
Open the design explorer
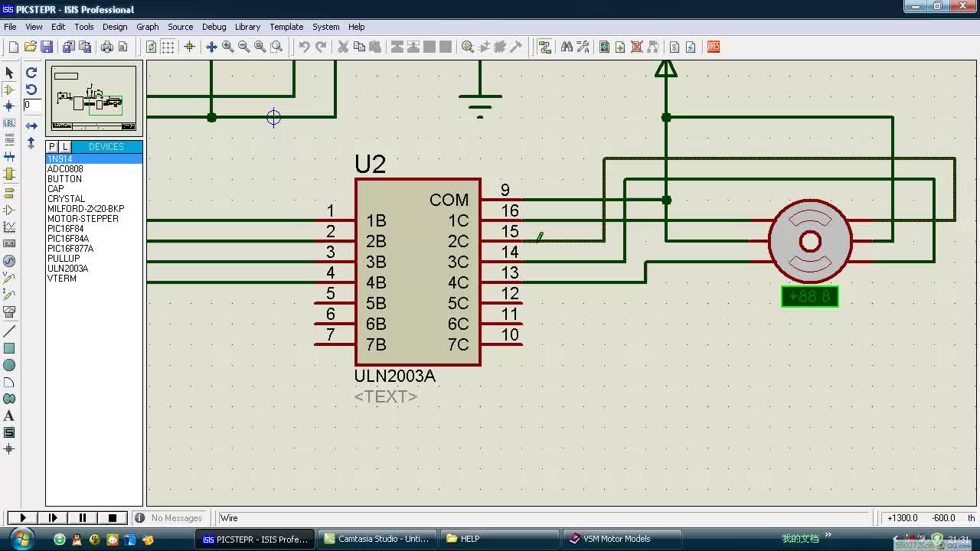(604, 47)
